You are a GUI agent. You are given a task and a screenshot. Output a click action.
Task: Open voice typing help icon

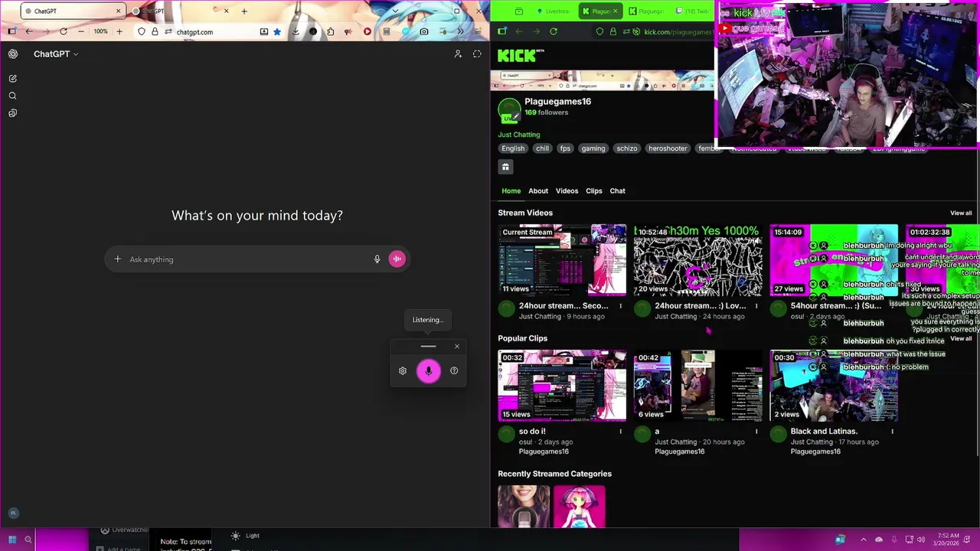(x=454, y=371)
